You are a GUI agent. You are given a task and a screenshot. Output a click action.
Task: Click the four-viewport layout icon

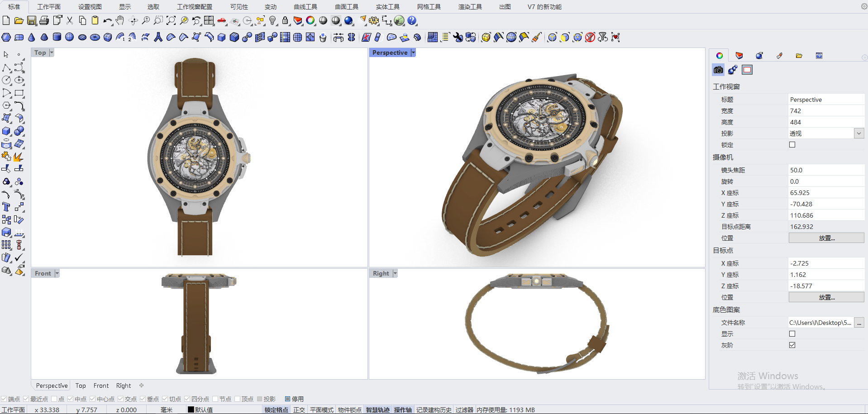[x=209, y=20]
